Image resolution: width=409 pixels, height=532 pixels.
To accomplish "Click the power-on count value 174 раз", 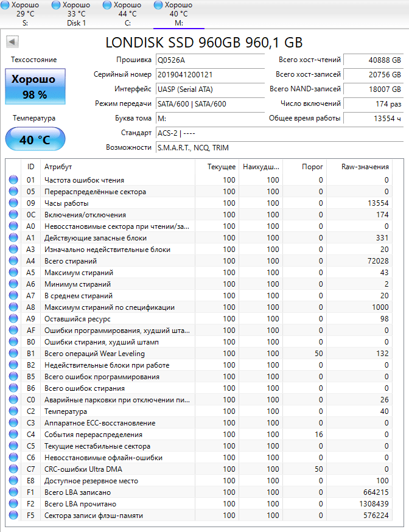I will click(373, 104).
